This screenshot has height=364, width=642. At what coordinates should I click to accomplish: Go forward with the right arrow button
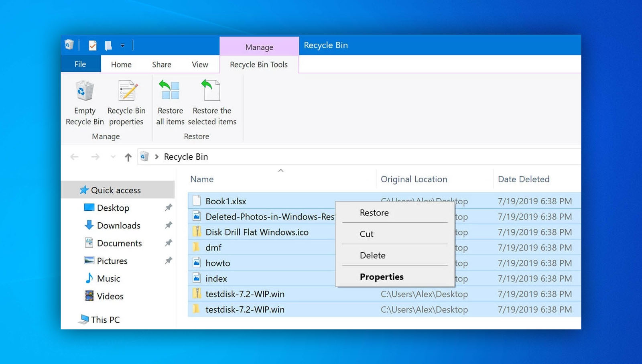95,157
